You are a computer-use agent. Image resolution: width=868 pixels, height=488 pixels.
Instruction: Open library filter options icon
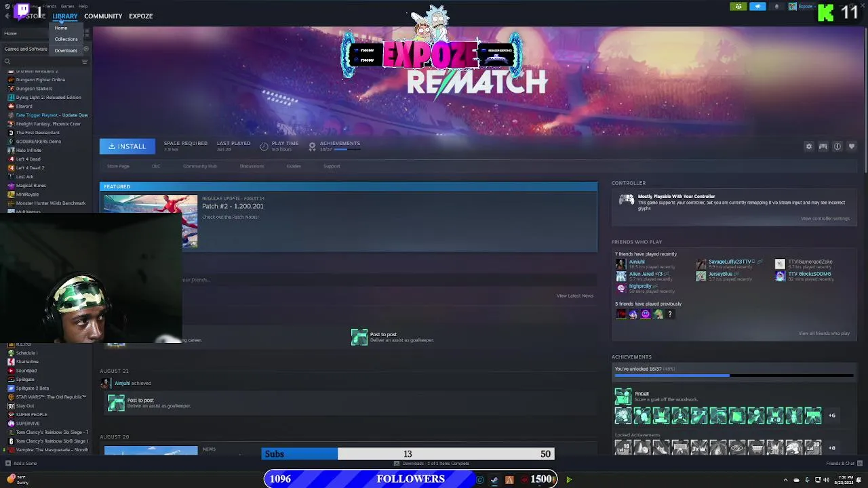(85, 62)
